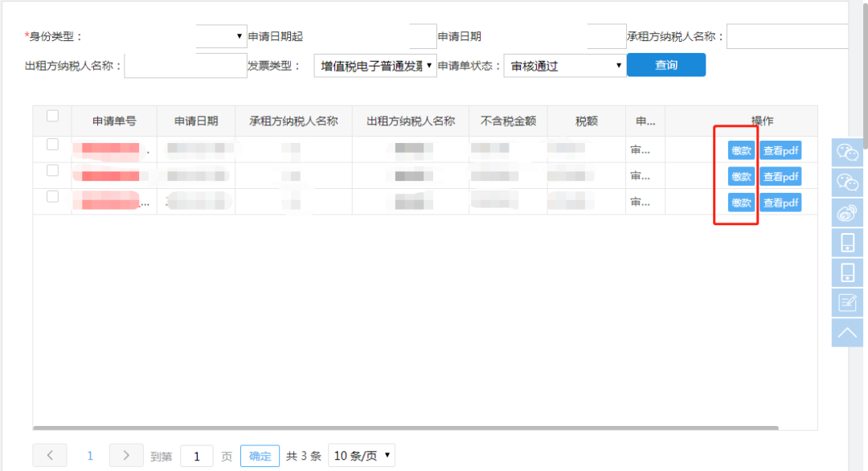Screen dimensions: 868x471
Task: Click the 共 3 条 total count text
Action: [303, 456]
